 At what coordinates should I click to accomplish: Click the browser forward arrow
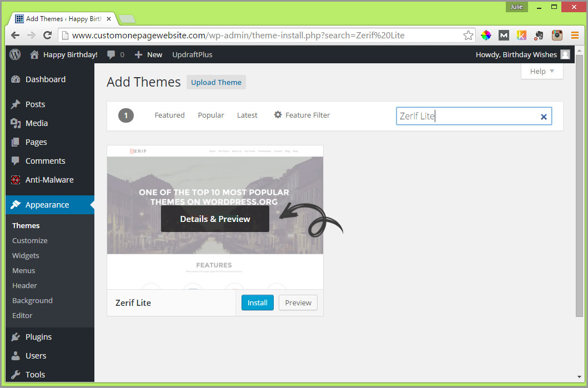point(31,35)
